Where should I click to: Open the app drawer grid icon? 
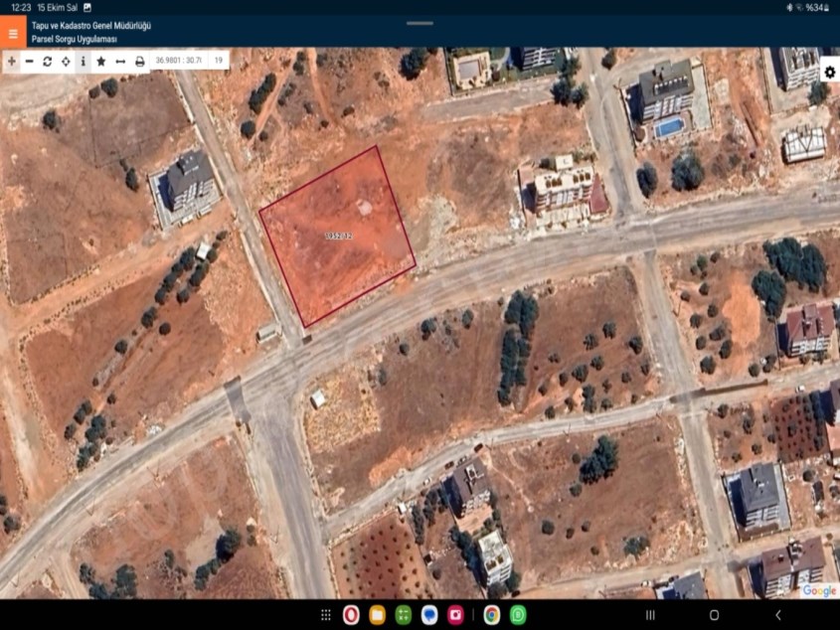click(x=325, y=615)
